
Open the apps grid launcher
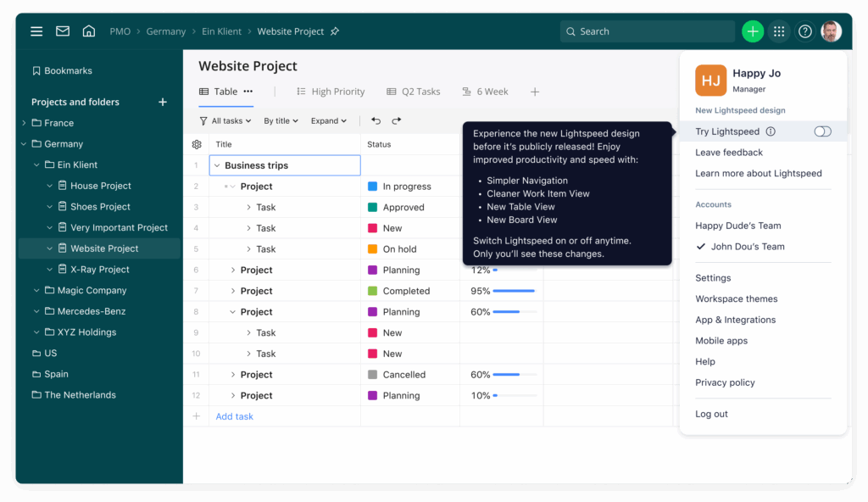coord(779,31)
